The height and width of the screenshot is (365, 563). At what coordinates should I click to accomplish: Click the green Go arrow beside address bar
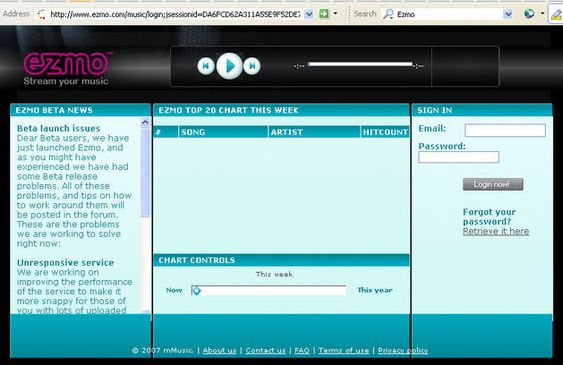tap(324, 14)
